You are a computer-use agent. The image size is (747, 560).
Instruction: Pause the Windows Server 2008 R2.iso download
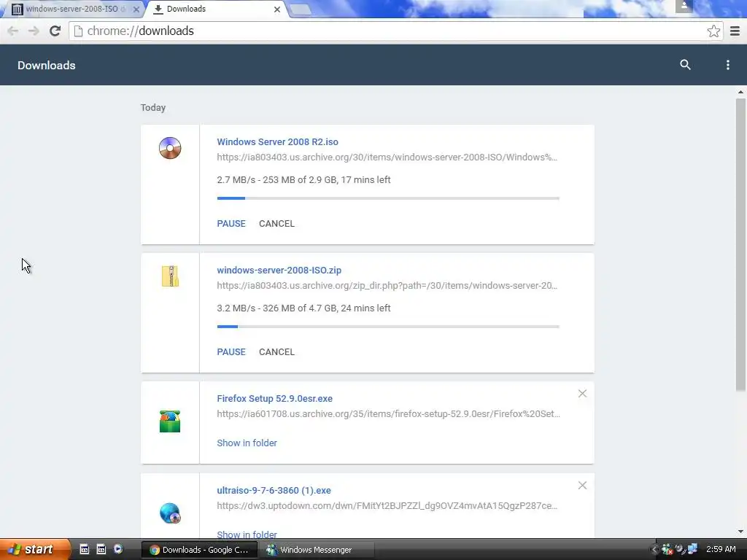point(231,223)
